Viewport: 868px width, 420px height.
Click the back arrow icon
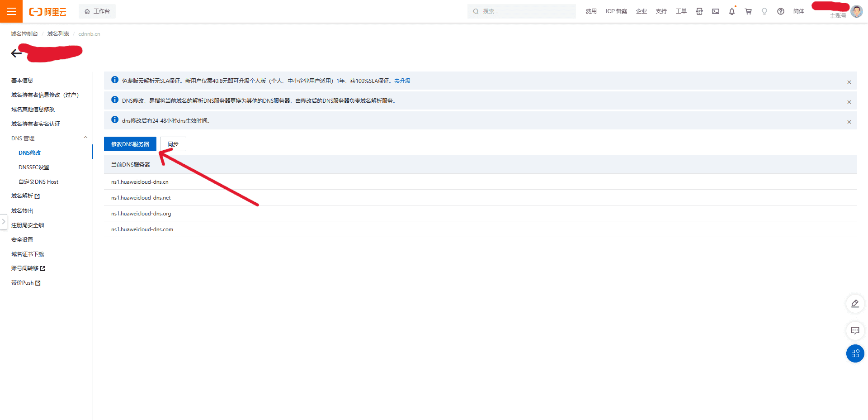(16, 53)
